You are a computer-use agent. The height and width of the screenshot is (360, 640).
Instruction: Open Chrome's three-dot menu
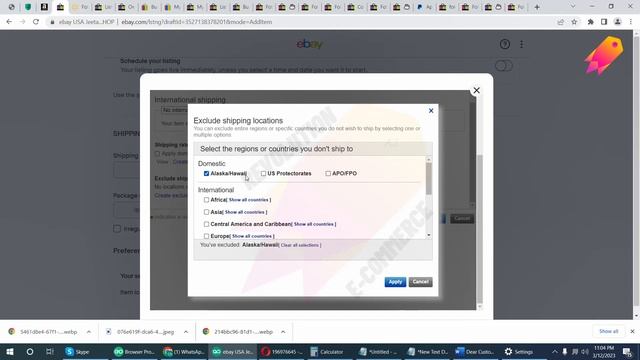[x=631, y=22]
